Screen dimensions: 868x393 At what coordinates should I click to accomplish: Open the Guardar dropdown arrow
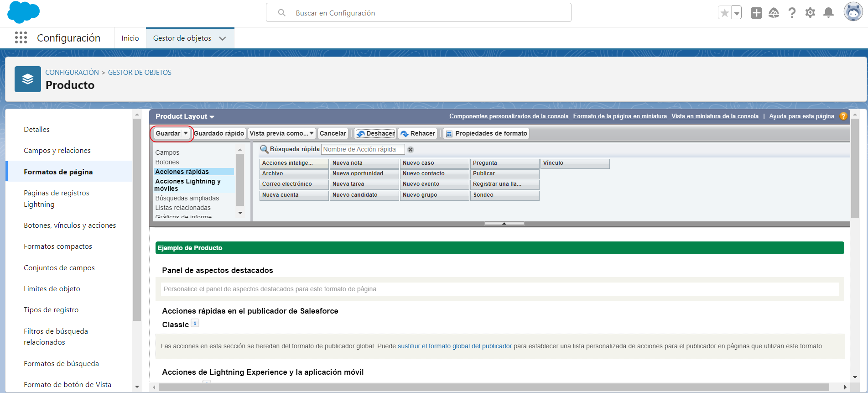click(186, 133)
